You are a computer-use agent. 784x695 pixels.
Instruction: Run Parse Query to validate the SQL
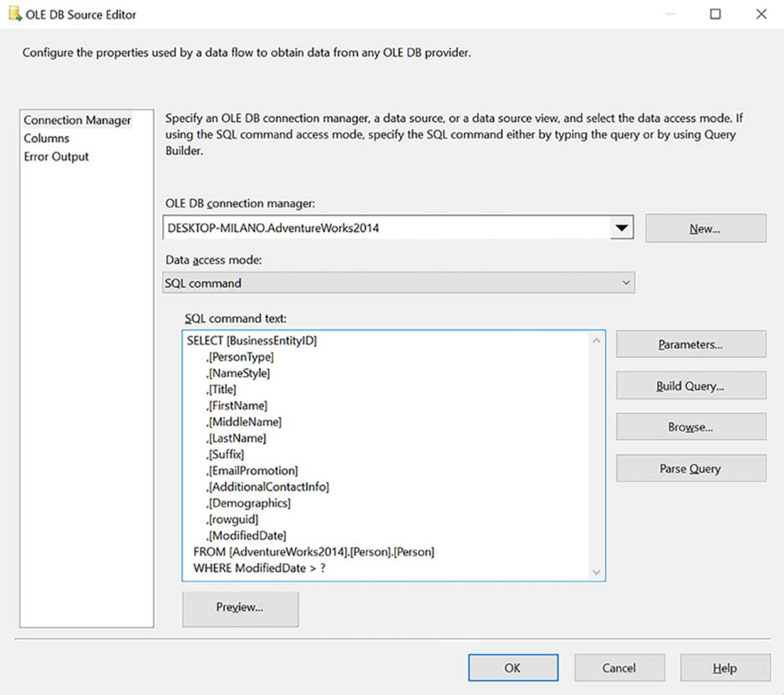690,468
